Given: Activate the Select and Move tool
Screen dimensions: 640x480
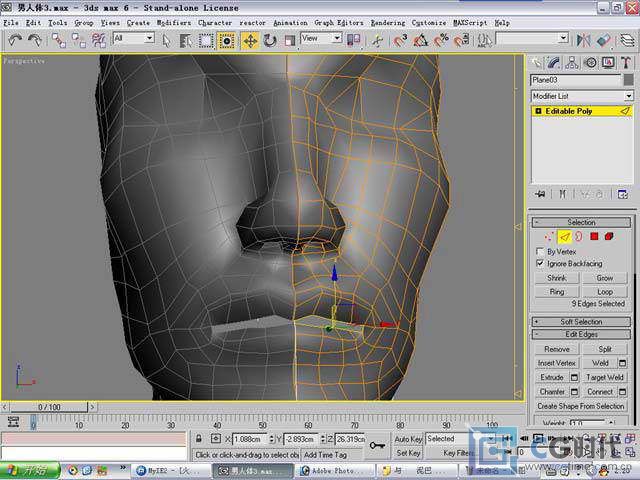Looking at the screenshot, I should point(250,40).
